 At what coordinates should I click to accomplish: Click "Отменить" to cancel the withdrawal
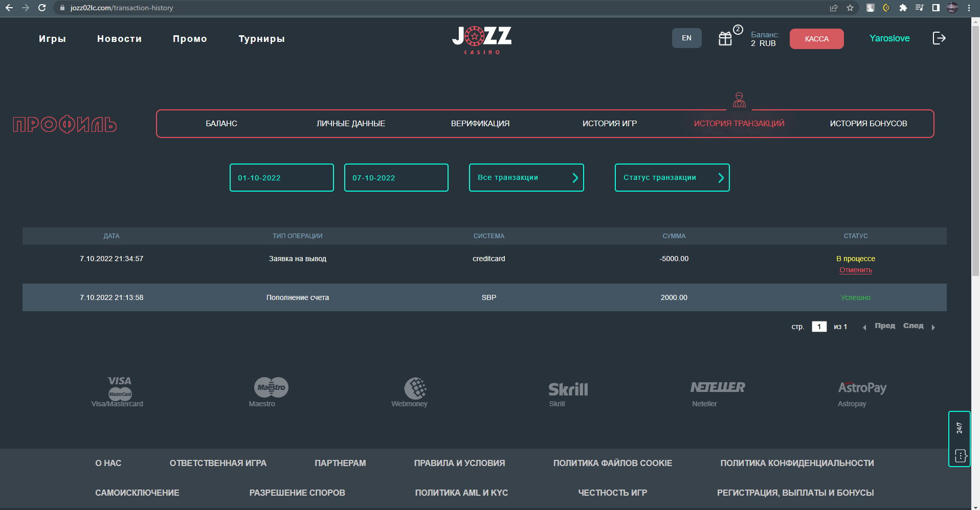pos(856,270)
